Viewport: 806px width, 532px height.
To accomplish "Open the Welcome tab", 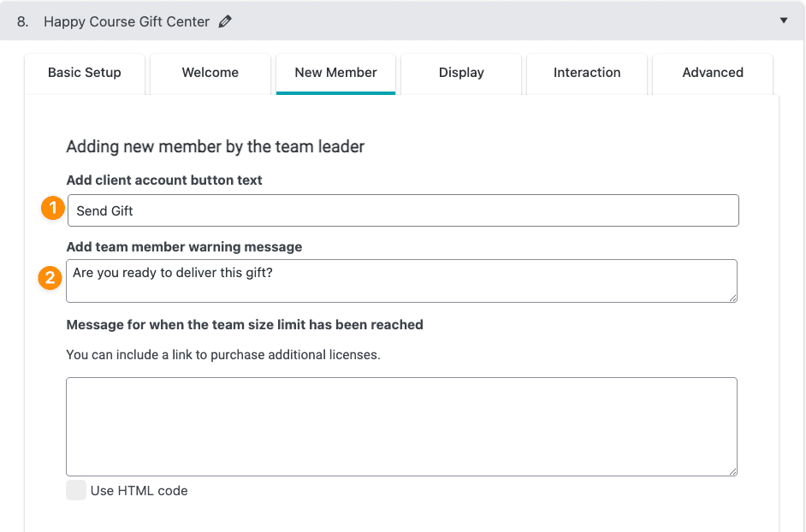I will [210, 73].
